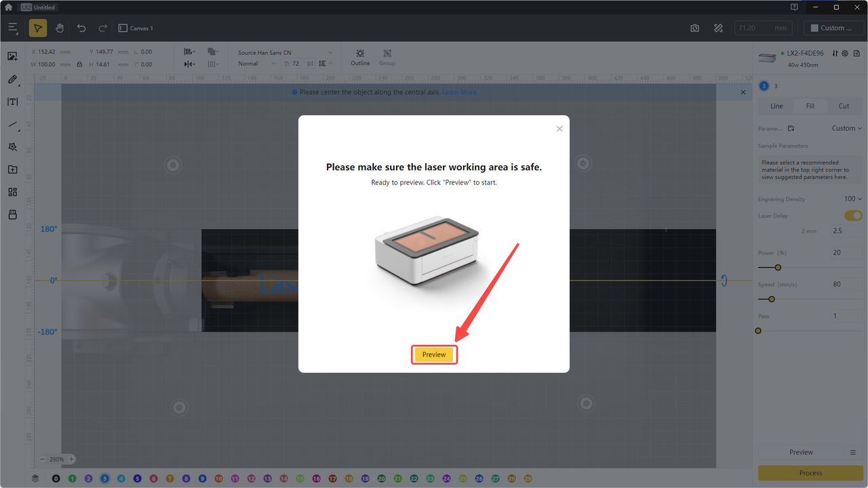
Task: Click the device connection swap icon
Action: 835,54
